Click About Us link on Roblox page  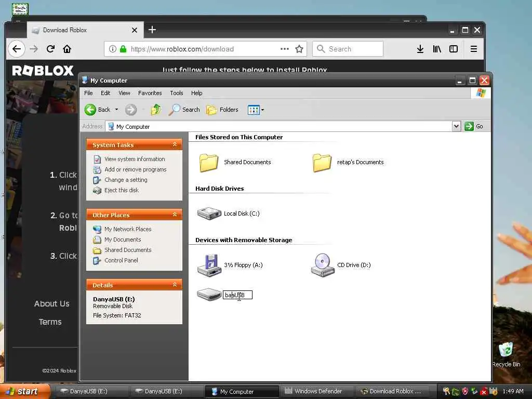51,303
